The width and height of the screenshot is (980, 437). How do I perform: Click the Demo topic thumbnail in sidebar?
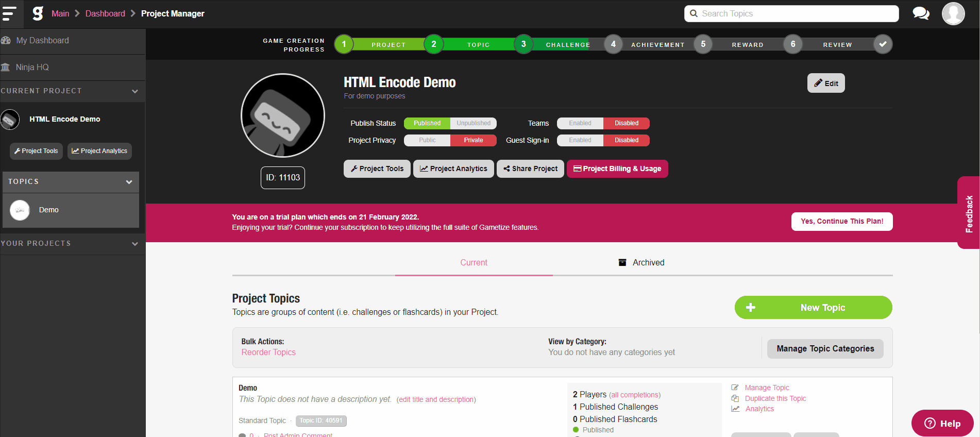pos(20,210)
